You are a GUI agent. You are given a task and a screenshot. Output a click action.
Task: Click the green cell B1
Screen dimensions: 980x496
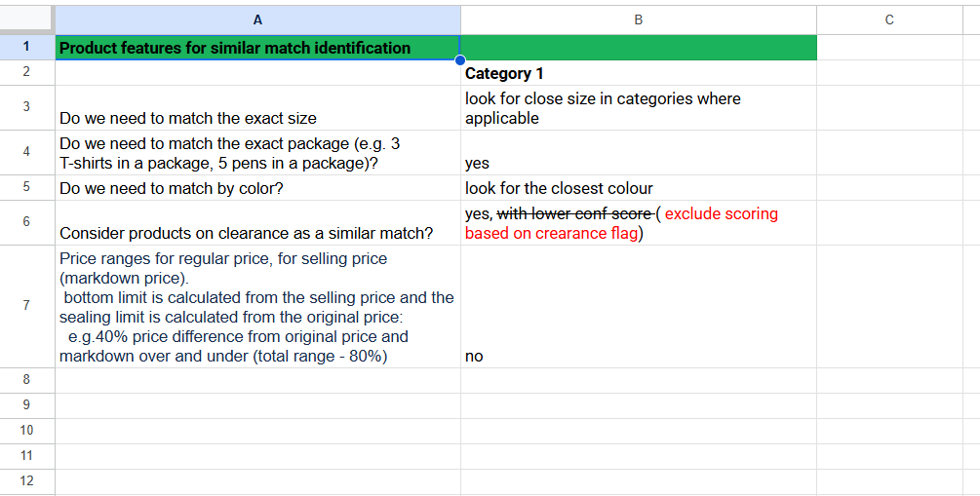(x=638, y=48)
